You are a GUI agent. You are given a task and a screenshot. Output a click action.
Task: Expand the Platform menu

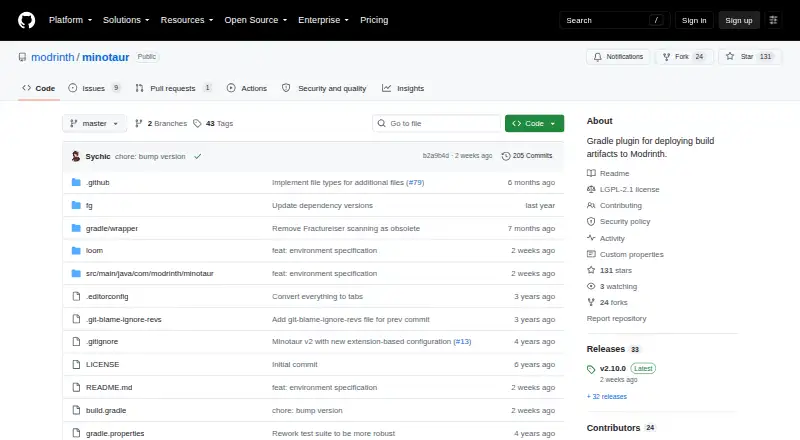click(70, 20)
